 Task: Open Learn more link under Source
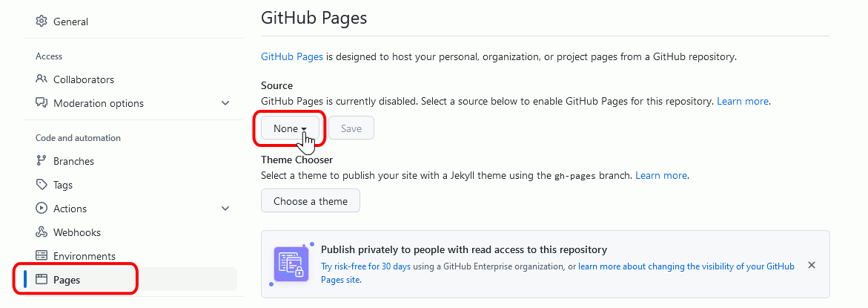tap(742, 102)
